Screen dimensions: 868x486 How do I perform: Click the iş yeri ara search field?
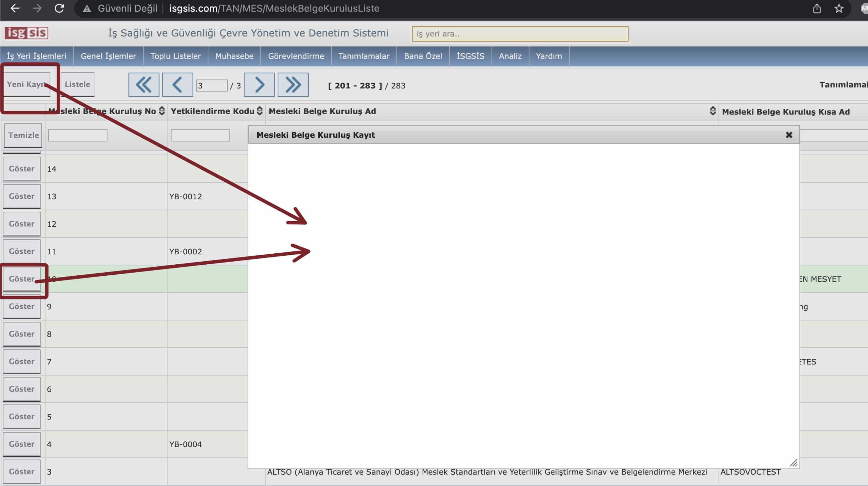(520, 34)
